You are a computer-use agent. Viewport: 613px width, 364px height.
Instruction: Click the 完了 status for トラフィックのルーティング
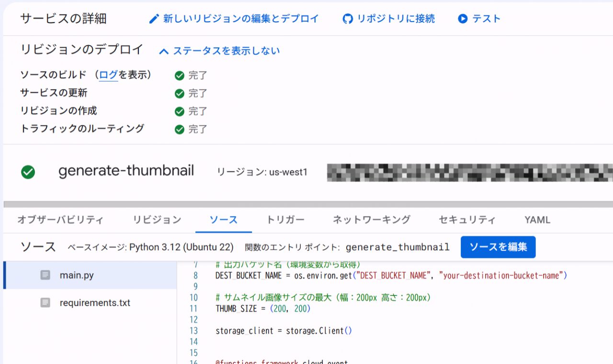[x=198, y=129]
